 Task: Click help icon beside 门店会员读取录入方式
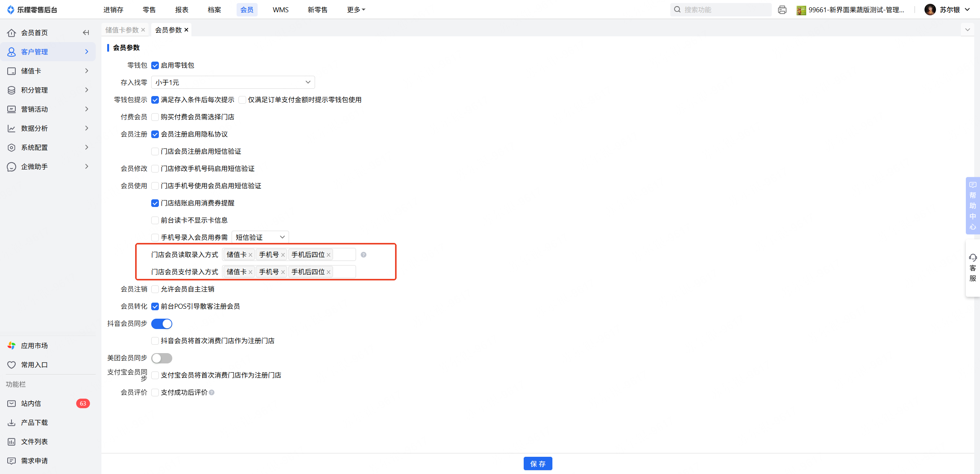coord(363,255)
